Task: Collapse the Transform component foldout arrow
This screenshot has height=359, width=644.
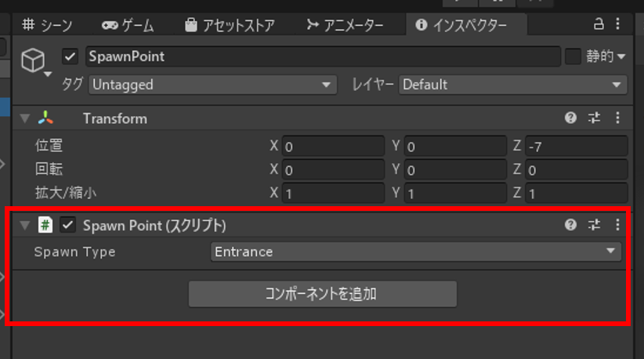Action: 25,119
